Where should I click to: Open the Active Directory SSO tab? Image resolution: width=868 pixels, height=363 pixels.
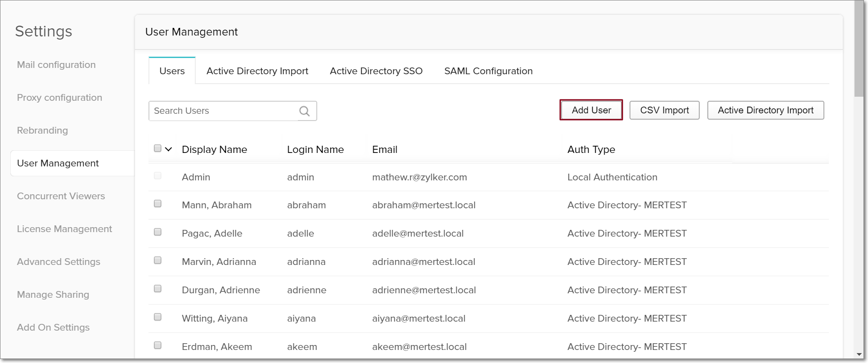pos(376,71)
